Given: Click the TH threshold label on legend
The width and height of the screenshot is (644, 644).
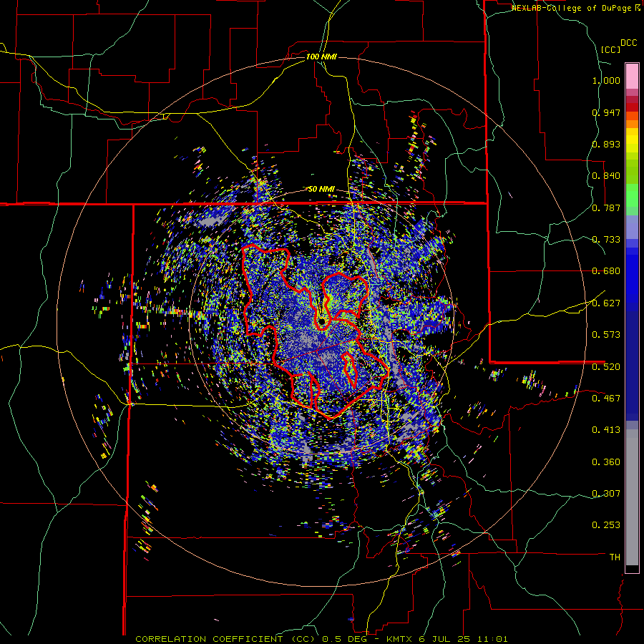Looking at the screenshot, I should point(615,557).
